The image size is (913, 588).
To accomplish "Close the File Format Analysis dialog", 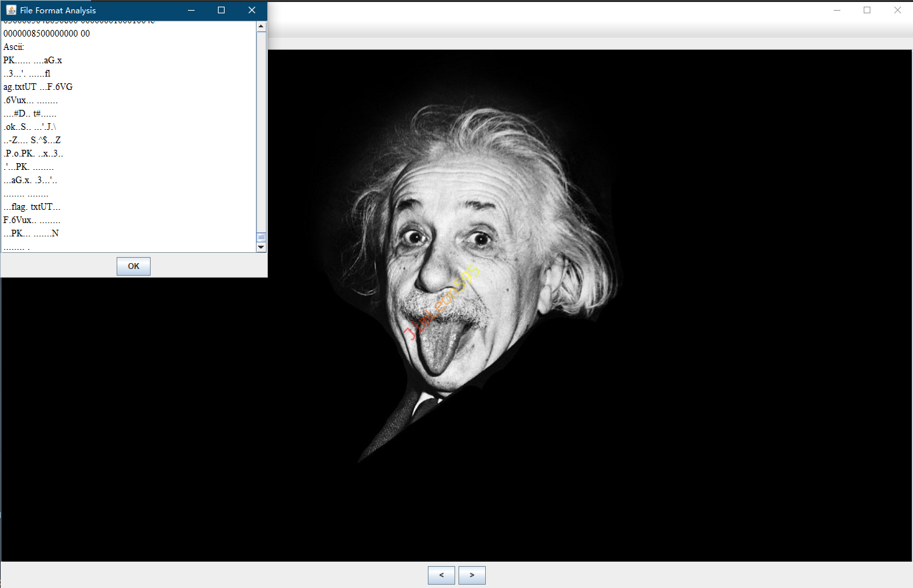I will click(x=252, y=11).
